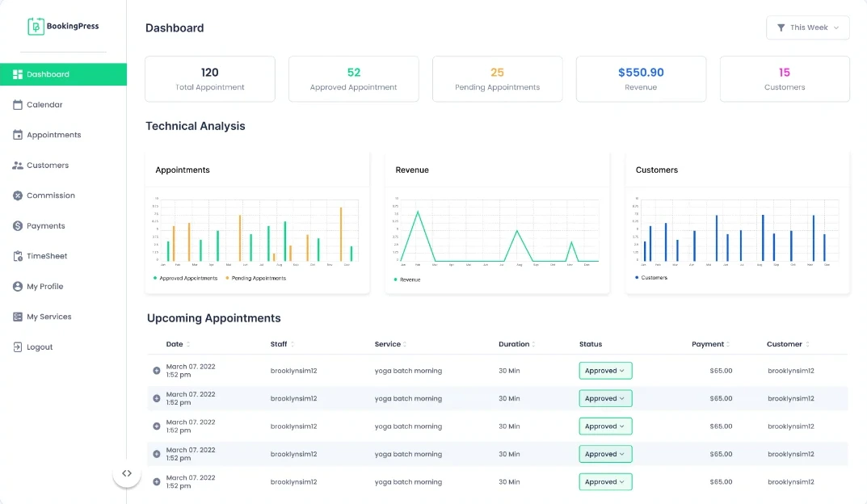Open the Approved status dropdown in the last appointment row

click(605, 482)
